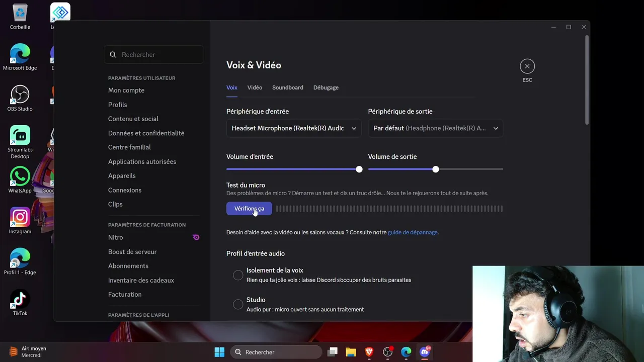Open Brave browser from the taskbar

click(369, 352)
